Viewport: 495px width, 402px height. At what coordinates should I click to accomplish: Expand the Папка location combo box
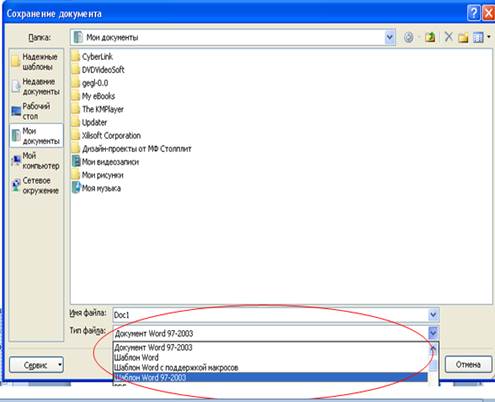coord(389,37)
